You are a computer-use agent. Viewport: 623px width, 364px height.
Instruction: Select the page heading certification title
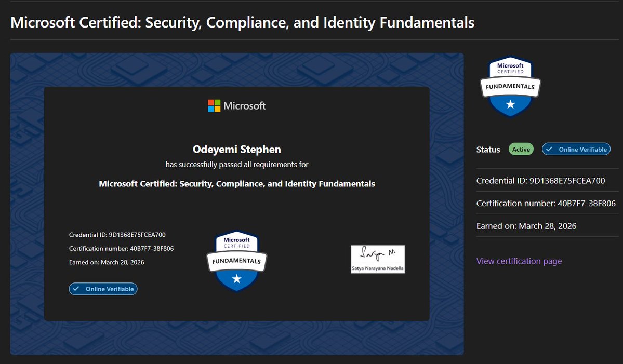[242, 23]
